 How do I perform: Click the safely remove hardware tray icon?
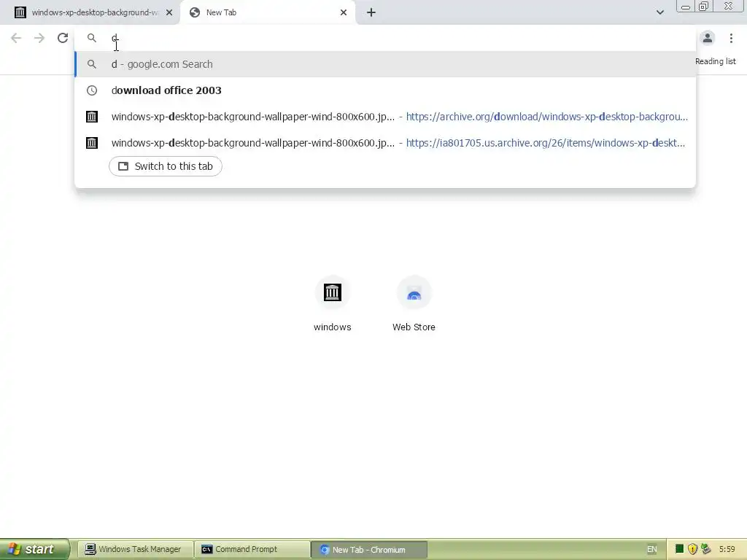click(705, 549)
